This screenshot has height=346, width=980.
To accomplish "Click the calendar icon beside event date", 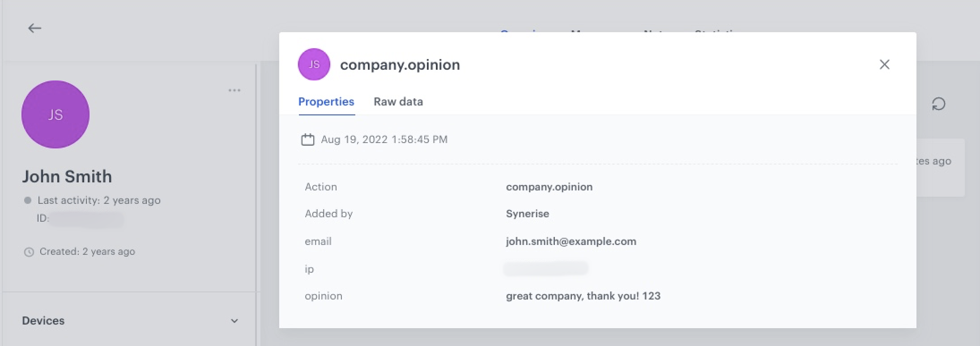I will [308, 139].
